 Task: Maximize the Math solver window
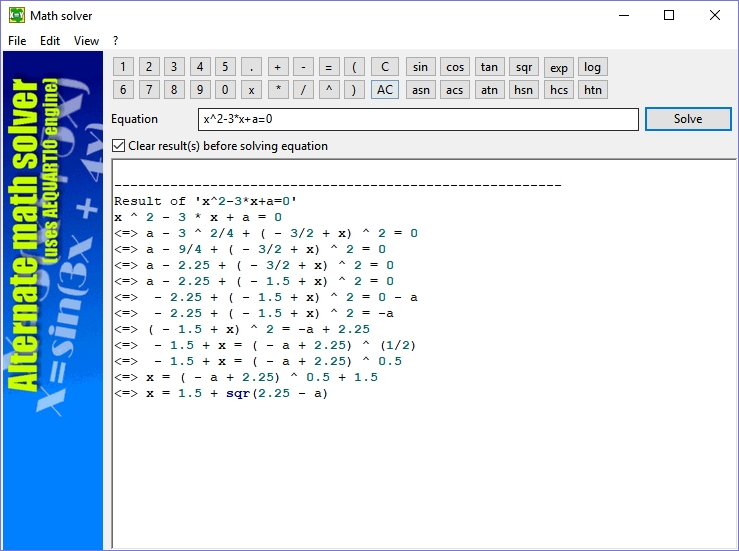[x=669, y=15]
